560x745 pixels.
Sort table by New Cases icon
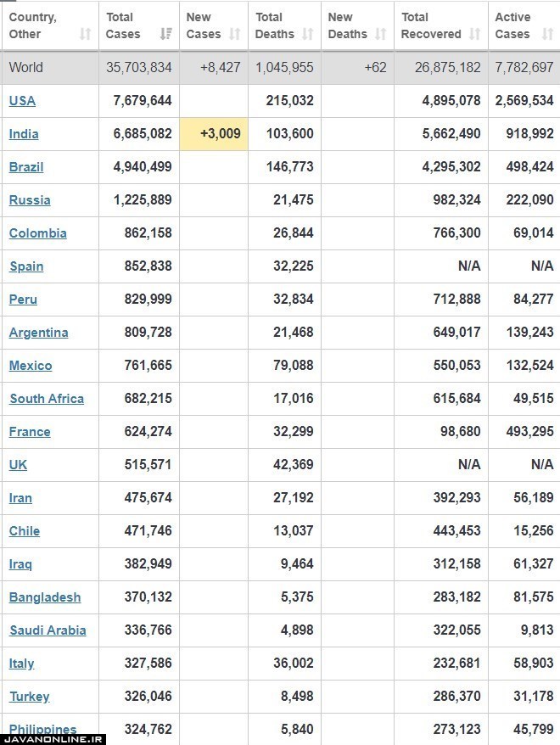(x=235, y=34)
